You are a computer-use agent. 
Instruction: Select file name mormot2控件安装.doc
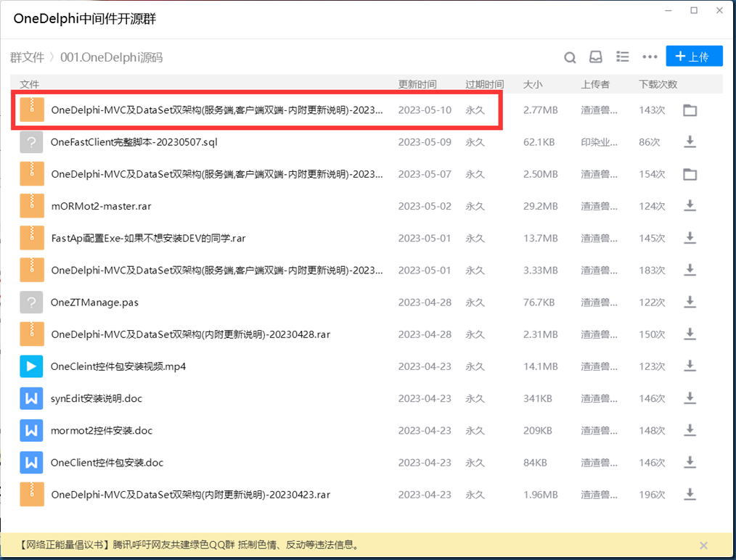coord(102,430)
